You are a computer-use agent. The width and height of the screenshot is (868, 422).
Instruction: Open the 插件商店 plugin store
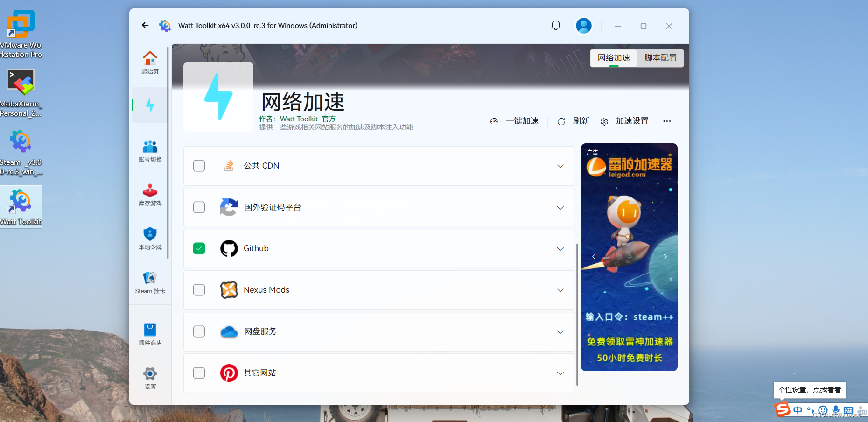tap(149, 333)
